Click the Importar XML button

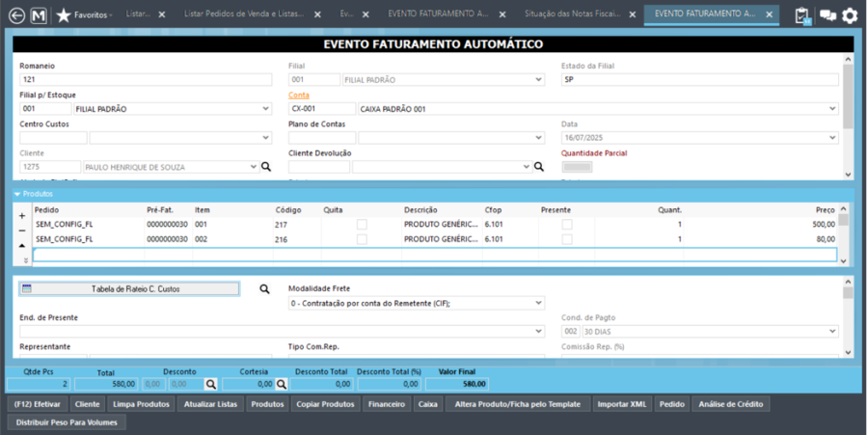click(x=621, y=404)
